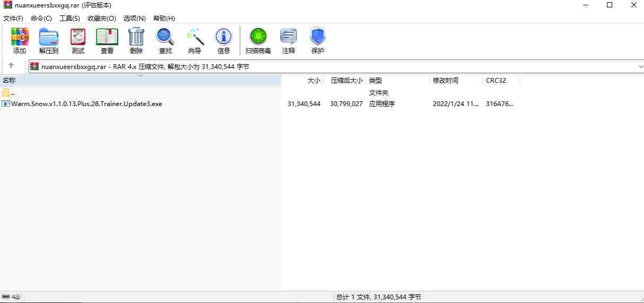This screenshot has width=644, height=303.
Task: Sort by Modified (修改时间) column header
Action: (x=456, y=81)
